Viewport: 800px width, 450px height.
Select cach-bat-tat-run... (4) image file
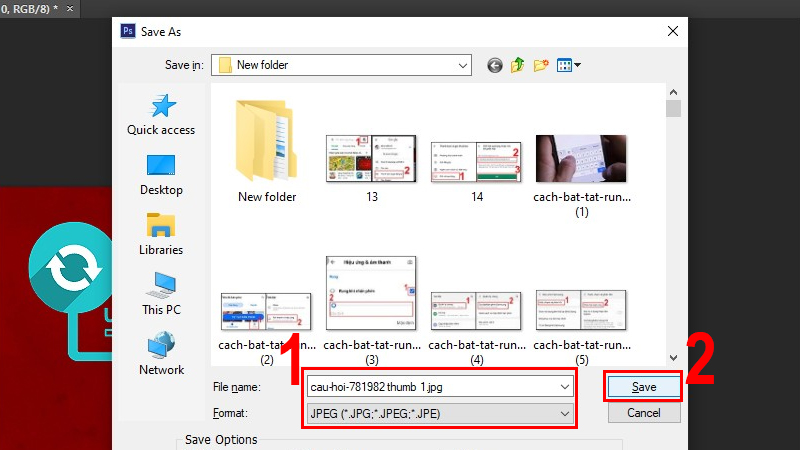click(x=477, y=328)
